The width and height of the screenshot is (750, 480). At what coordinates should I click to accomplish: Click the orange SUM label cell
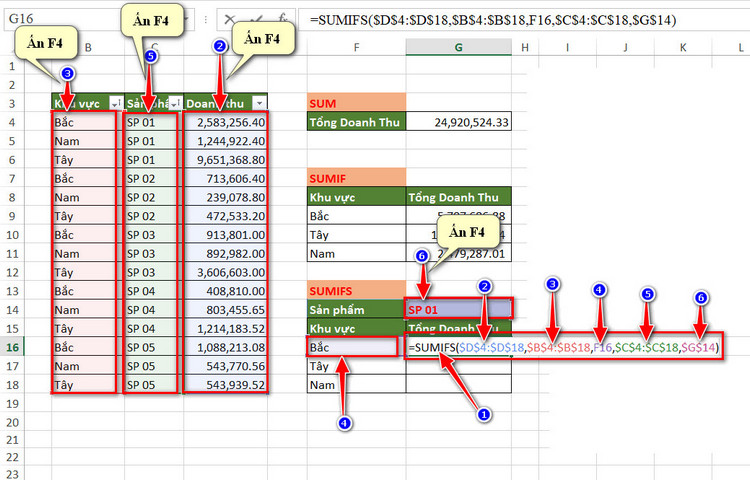[x=356, y=103]
